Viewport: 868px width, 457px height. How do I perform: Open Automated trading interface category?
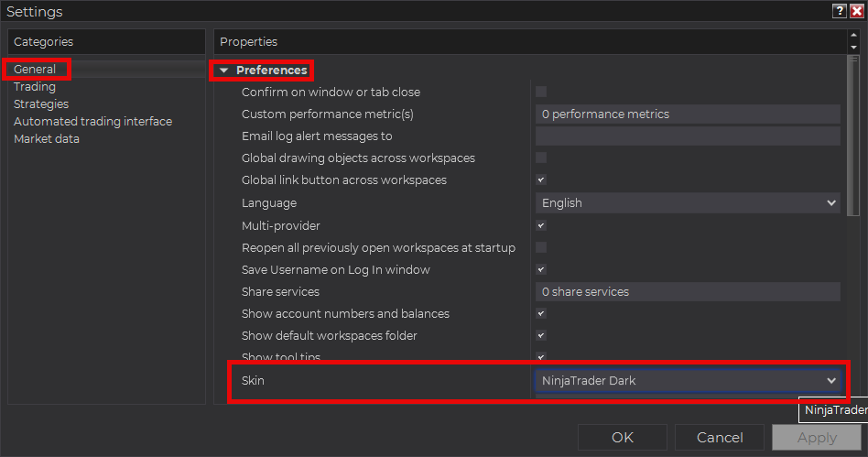(x=92, y=122)
